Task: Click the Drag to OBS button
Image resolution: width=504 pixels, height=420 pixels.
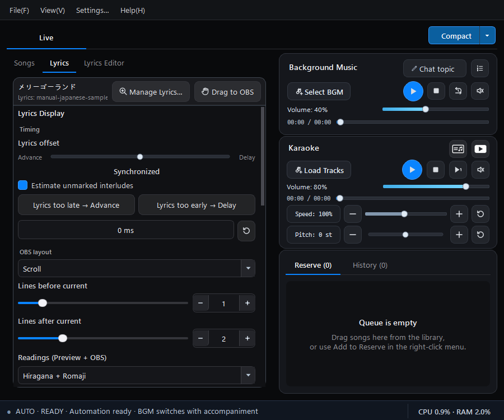Action: (x=227, y=92)
